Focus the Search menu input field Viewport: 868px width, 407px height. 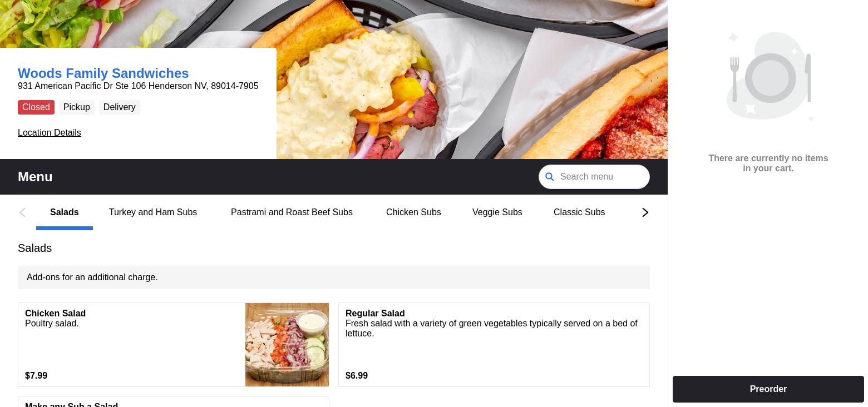[594, 177]
